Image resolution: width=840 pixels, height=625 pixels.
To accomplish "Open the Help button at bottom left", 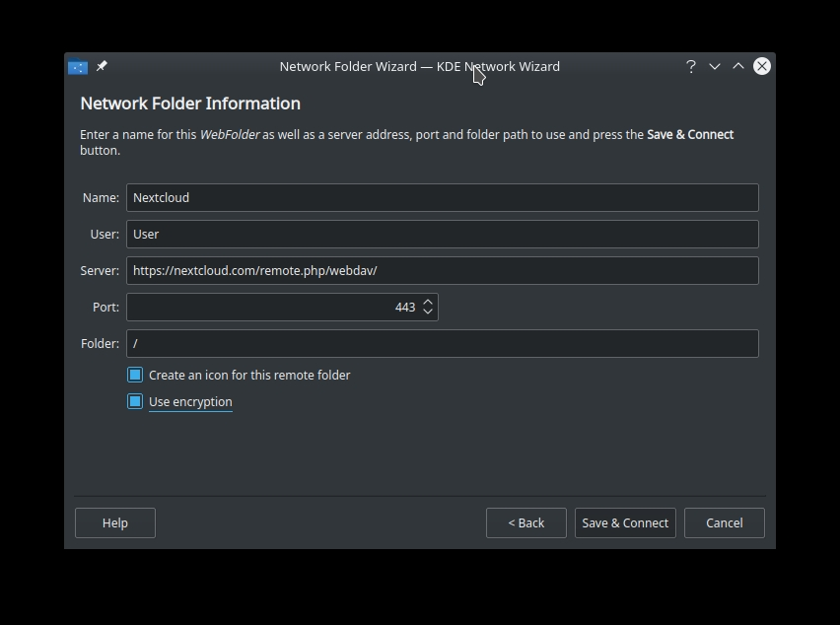I will 115,522.
